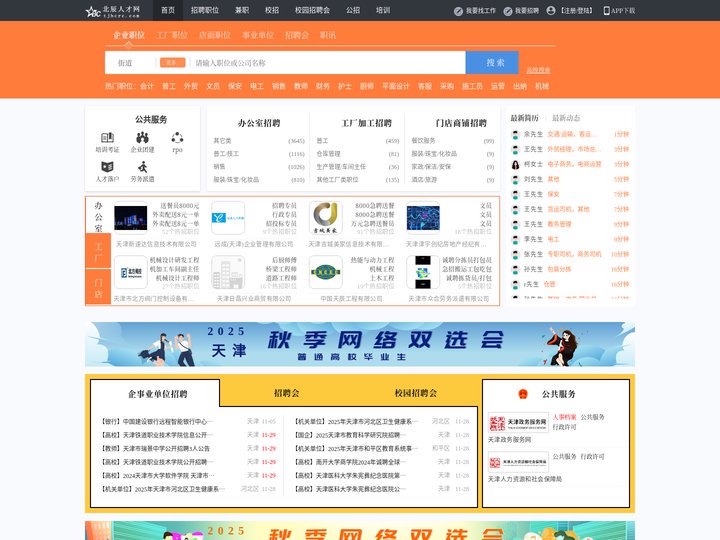Switch to the 校园招聘会 tab in yellow panel

416,393
